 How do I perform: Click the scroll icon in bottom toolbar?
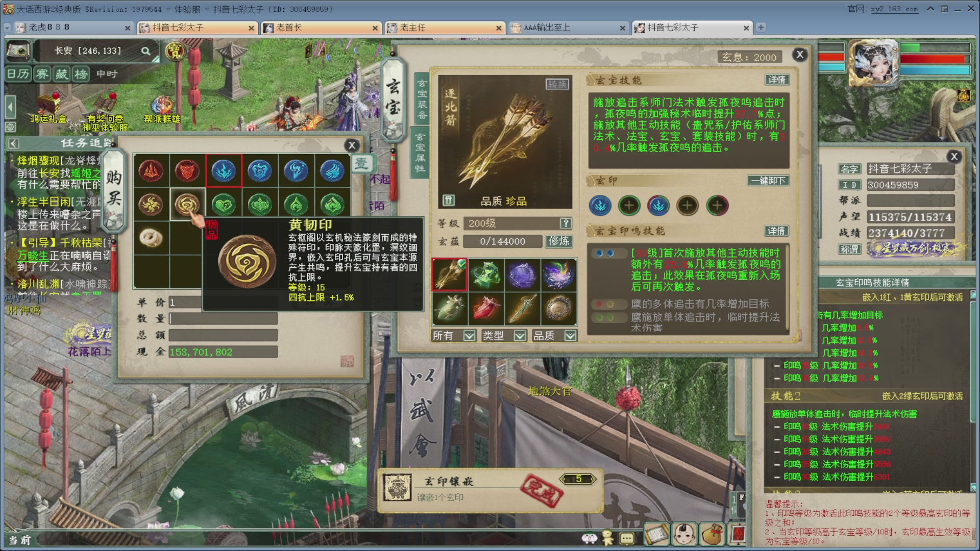pos(656,534)
